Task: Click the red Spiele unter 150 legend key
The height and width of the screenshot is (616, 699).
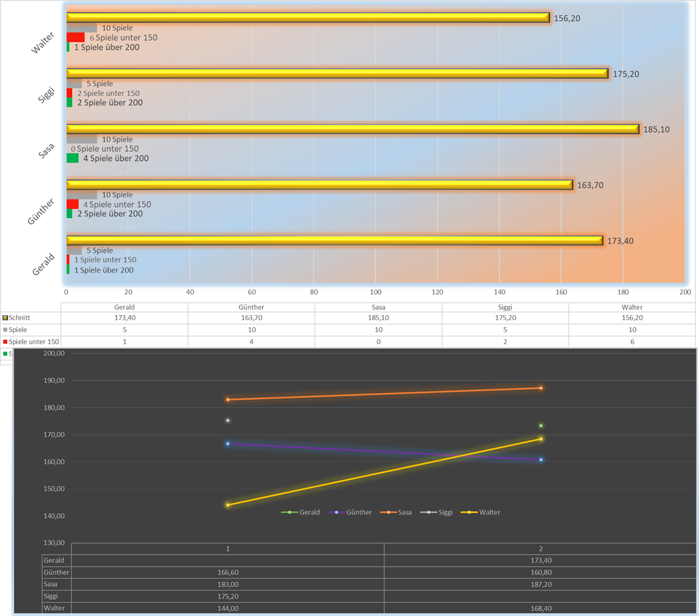Action: coord(6,342)
